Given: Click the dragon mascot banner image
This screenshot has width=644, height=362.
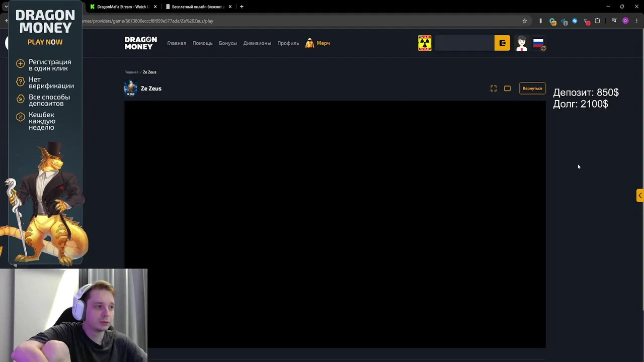Looking at the screenshot, I should [x=44, y=204].
